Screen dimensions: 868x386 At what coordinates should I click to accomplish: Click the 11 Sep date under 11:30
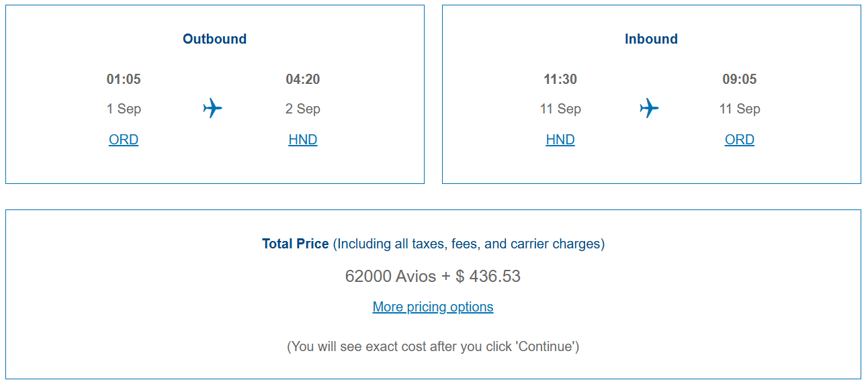(x=560, y=109)
